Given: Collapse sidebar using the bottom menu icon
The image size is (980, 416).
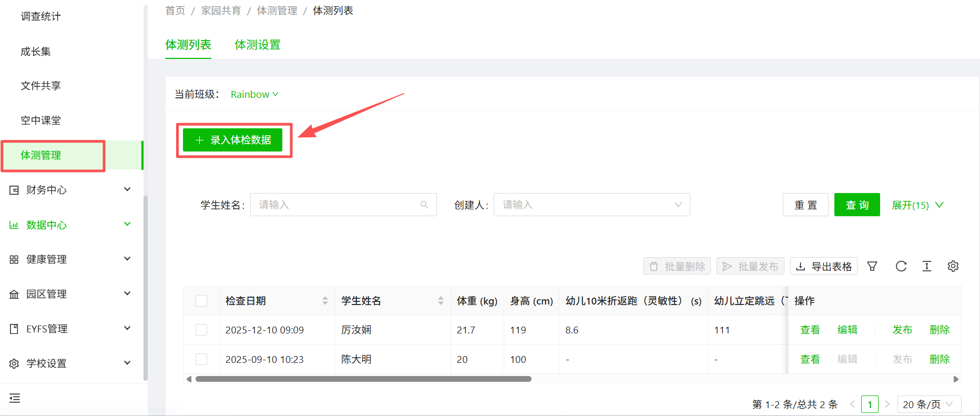Looking at the screenshot, I should coord(15,398).
